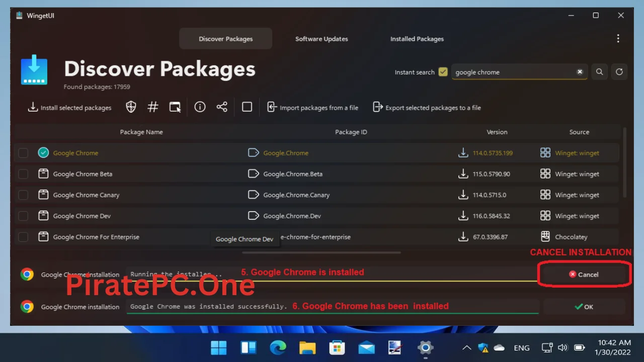Open Windows Start menu
Screen dimensions: 644x362
coord(219,347)
